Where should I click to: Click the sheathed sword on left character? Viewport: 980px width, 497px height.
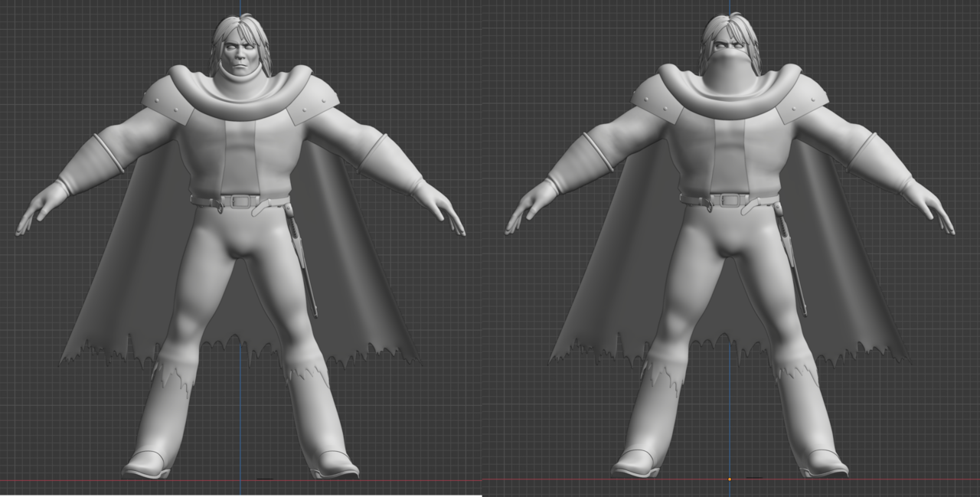click(x=302, y=260)
